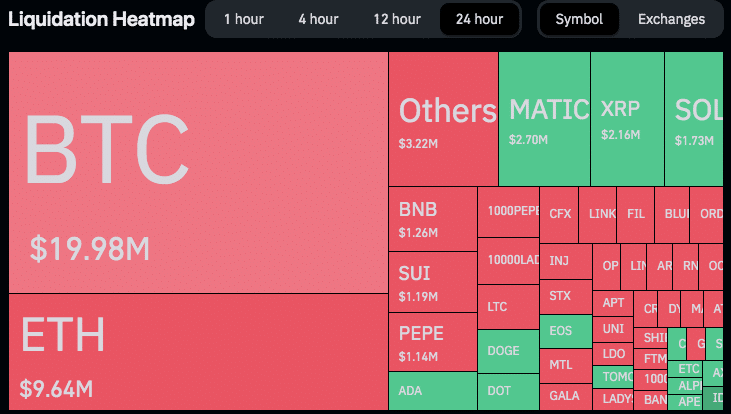
Task: Click the LTC heatmap tile
Action: click(x=508, y=306)
